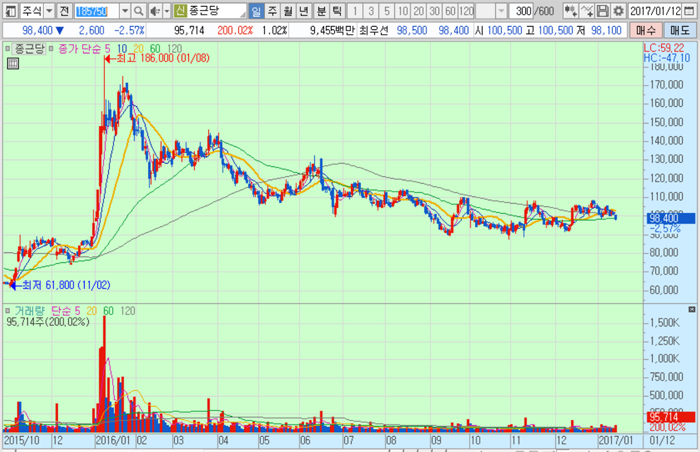
Task: Click the layout icon at far top-left
Action: (9, 11)
